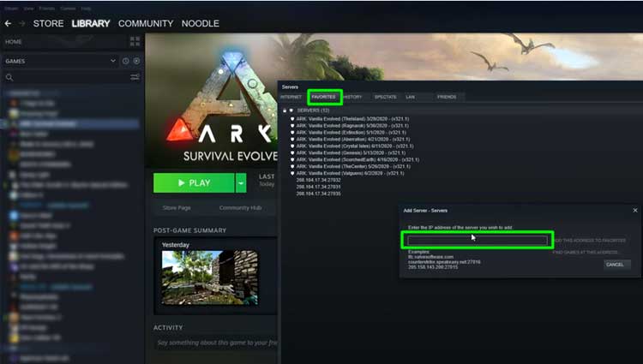This screenshot has height=364, width=643.
Task: Select server address ending 27032
Action: (319, 180)
